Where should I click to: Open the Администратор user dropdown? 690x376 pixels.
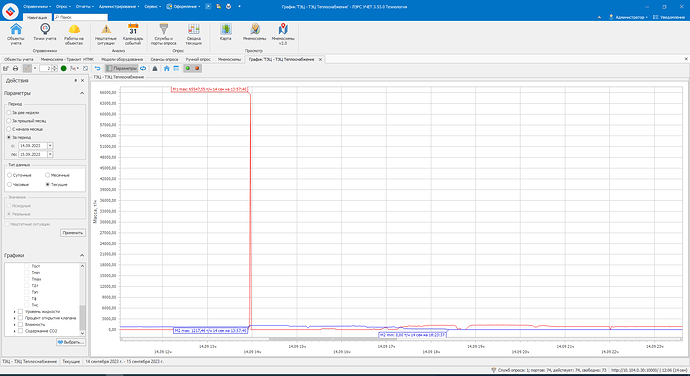coord(628,17)
